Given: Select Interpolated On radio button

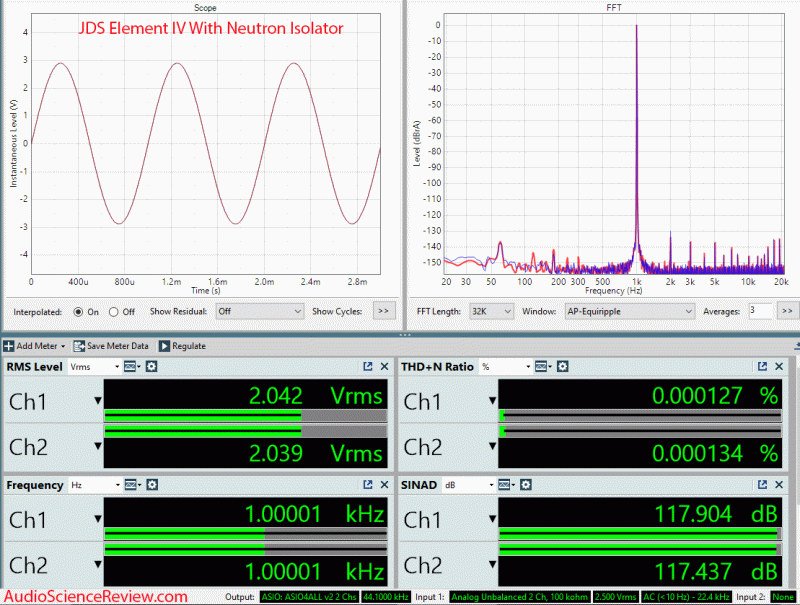Looking at the screenshot, I should pyautogui.click(x=78, y=312).
